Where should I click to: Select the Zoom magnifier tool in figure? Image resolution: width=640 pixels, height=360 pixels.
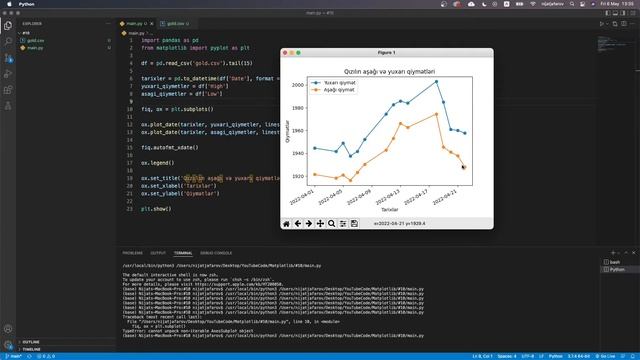[x=331, y=224]
